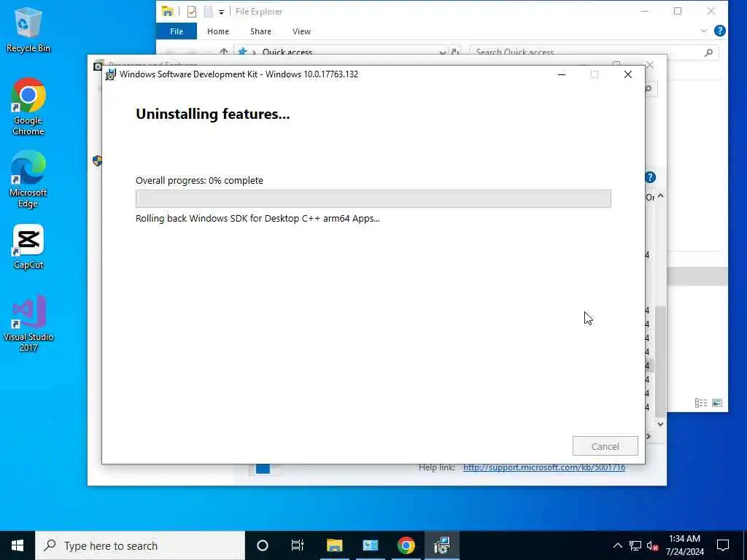This screenshot has width=747, height=560.
Task: Open Microsoft Edge desktop shortcut
Action: click(x=28, y=179)
